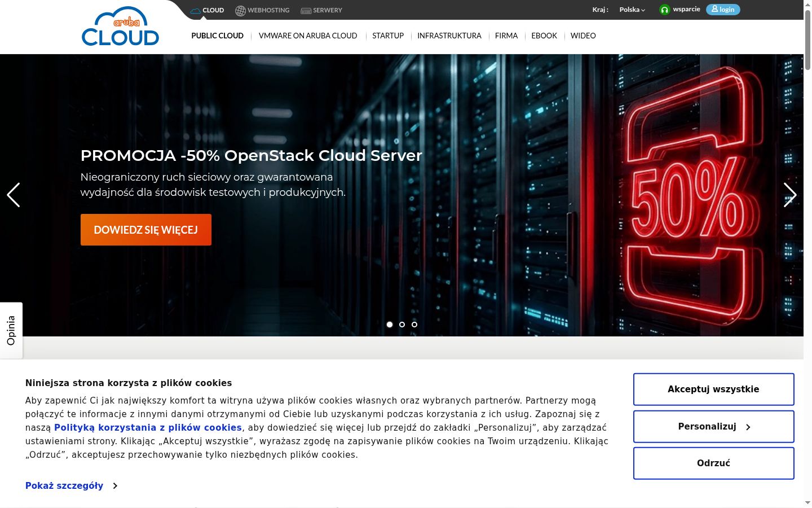Click Akceptuj wszystkie cookies button
This screenshot has width=812, height=508.
[x=714, y=389]
